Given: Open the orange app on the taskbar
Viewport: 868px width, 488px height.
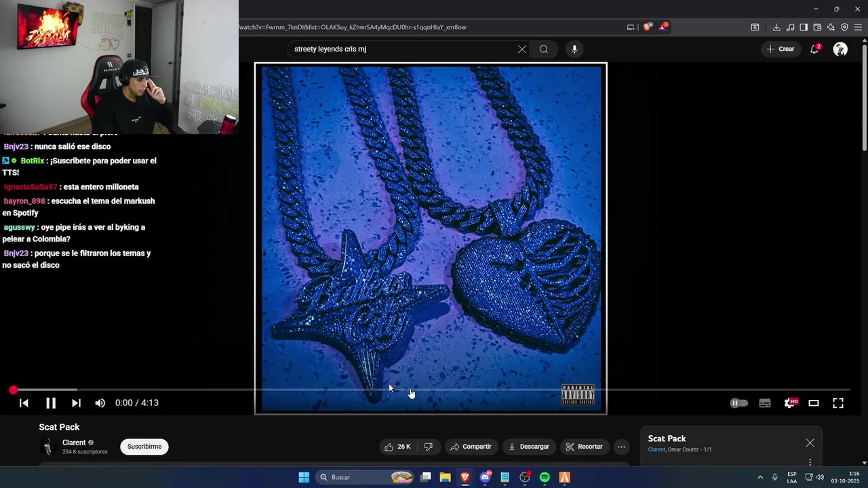Looking at the screenshot, I should [564, 477].
